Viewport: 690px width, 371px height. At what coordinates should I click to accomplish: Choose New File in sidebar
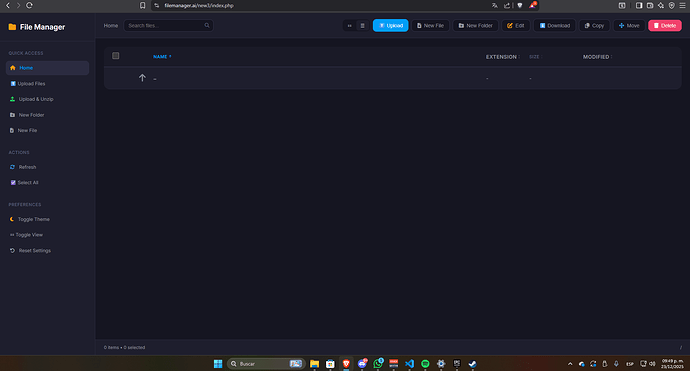pos(48,130)
